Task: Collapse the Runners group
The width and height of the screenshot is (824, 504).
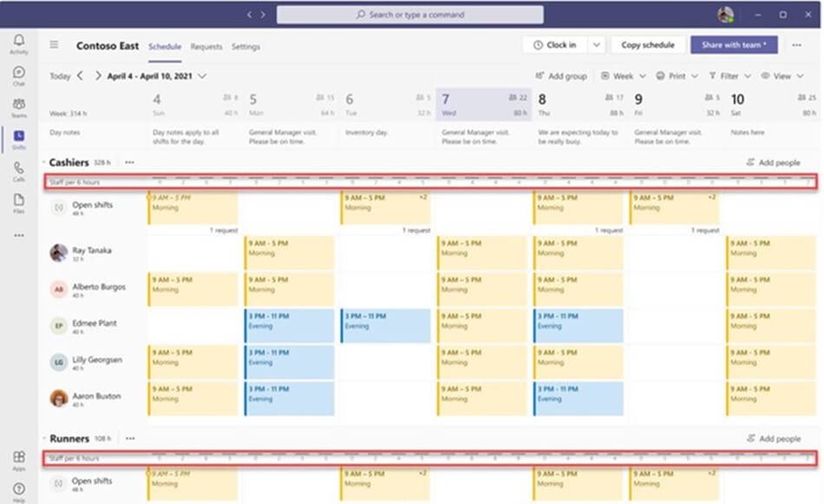Action: pyautogui.click(x=43, y=439)
